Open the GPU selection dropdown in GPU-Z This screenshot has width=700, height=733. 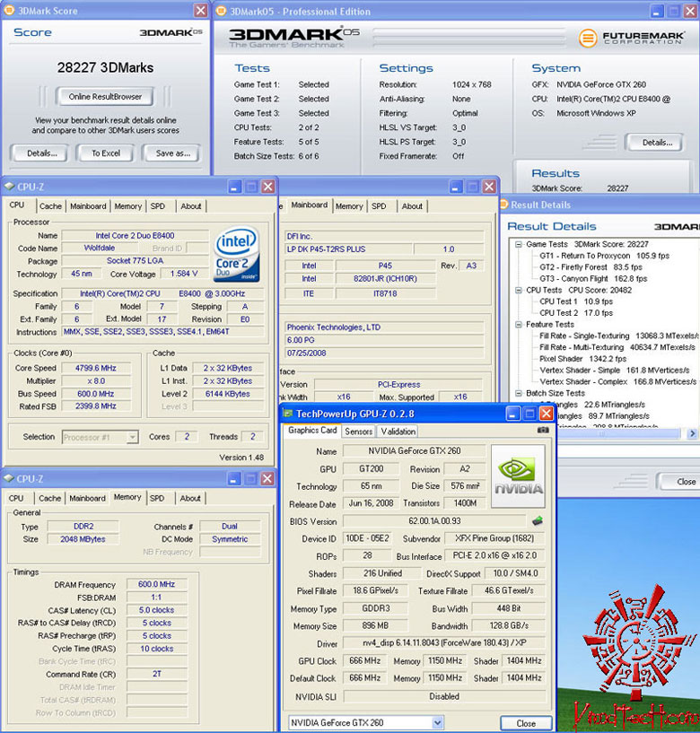pyautogui.click(x=437, y=723)
